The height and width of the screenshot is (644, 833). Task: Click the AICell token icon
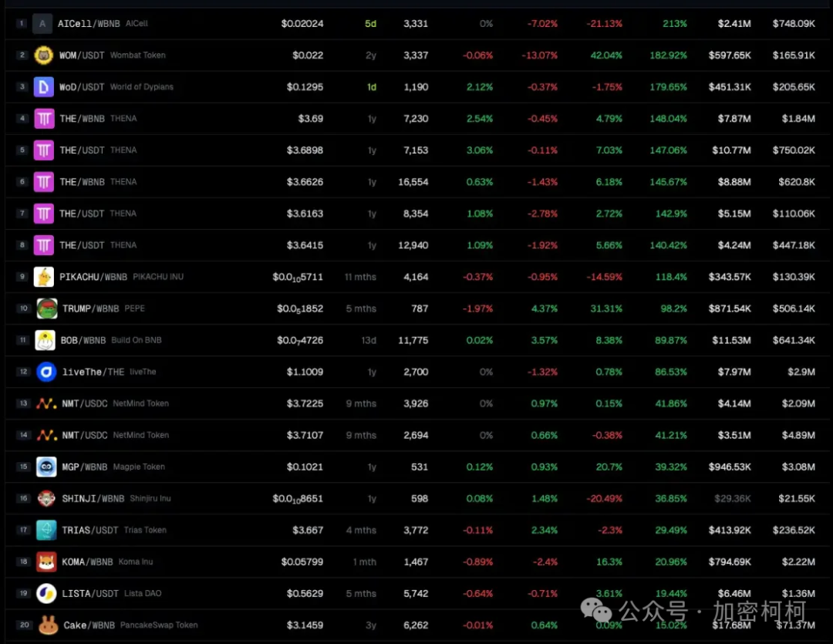click(42, 24)
